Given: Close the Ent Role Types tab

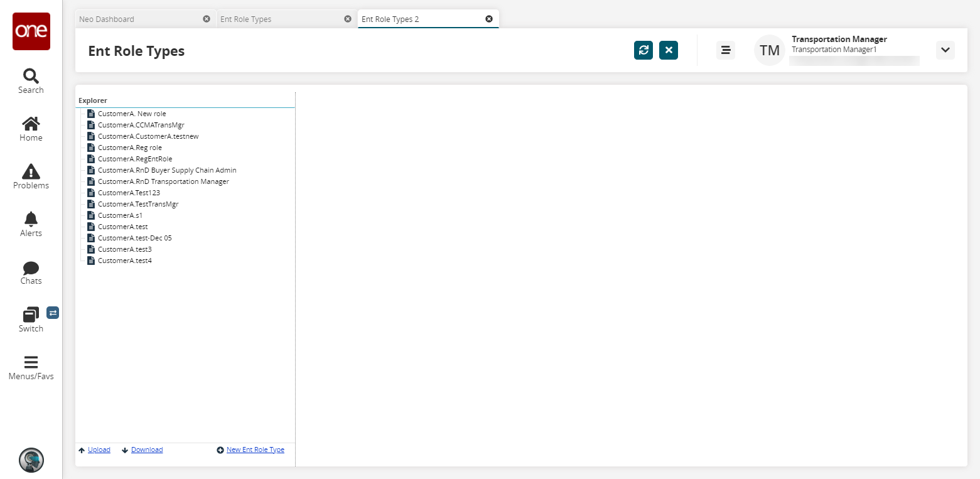Looking at the screenshot, I should [x=348, y=19].
